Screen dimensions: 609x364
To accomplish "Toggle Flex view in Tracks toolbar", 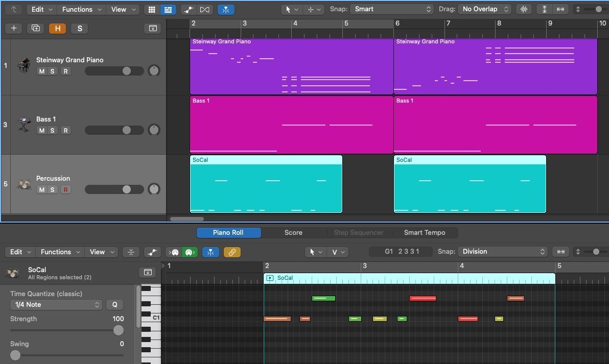I will click(205, 9).
